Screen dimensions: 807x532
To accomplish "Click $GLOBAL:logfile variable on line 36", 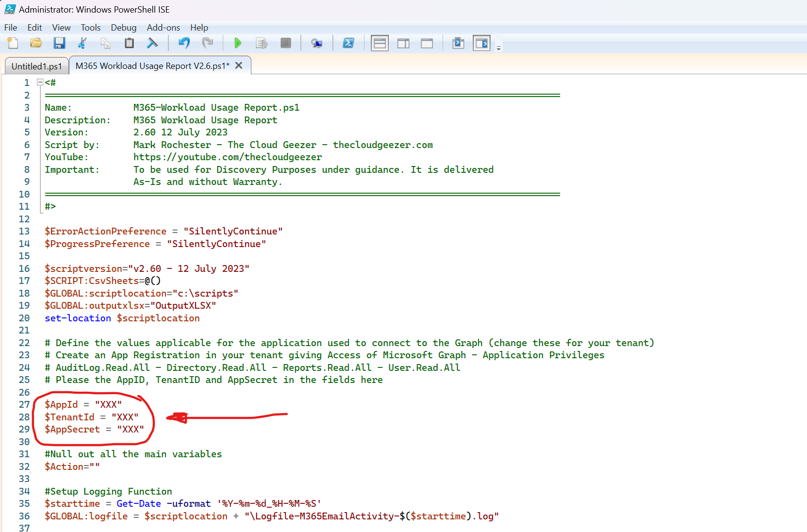I will coord(86,516).
